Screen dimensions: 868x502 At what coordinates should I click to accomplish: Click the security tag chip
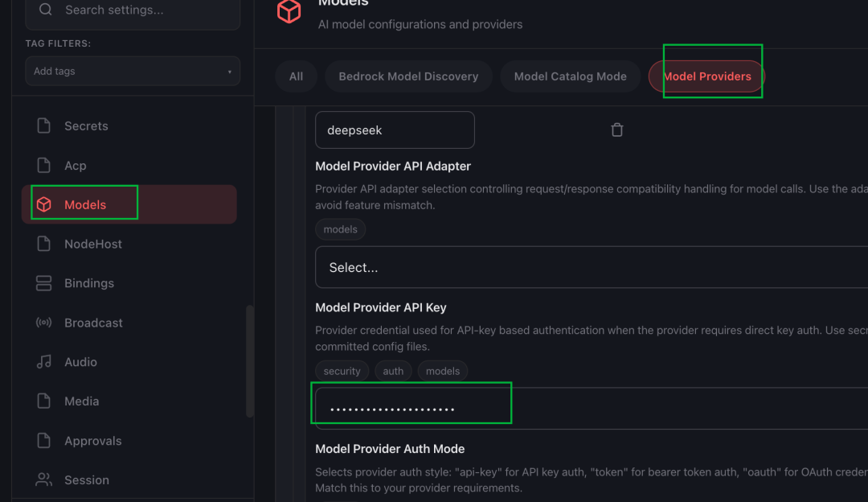342,371
